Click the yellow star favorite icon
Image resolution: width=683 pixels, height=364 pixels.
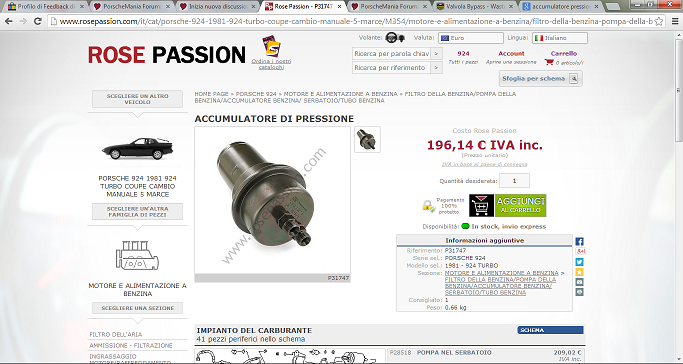tap(579, 272)
